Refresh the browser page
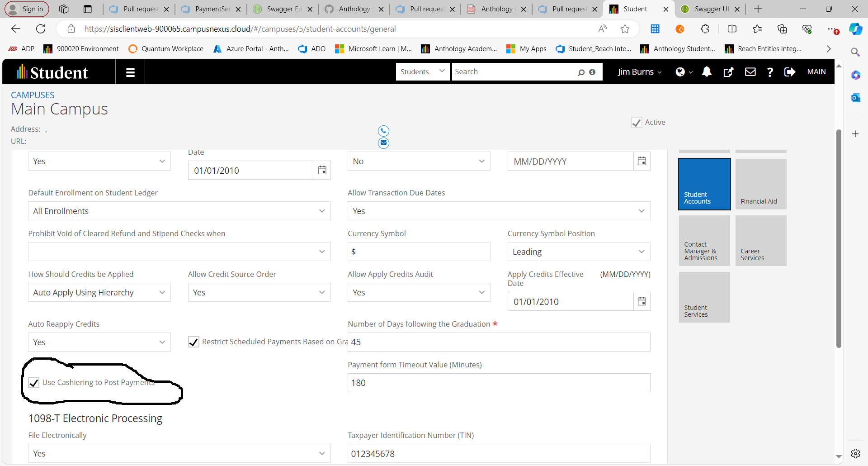This screenshot has height=466, width=868. pyautogui.click(x=41, y=29)
